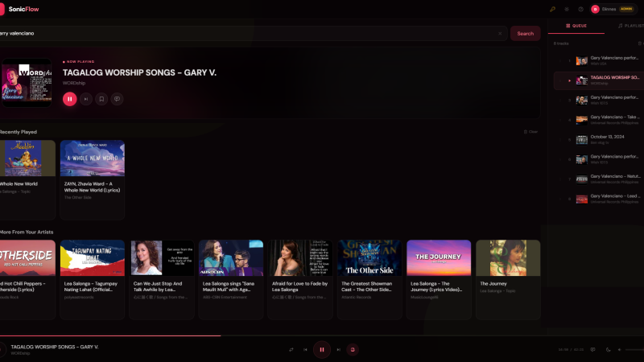Bookmark the now playing track
The width and height of the screenshot is (644, 362).
(x=101, y=99)
